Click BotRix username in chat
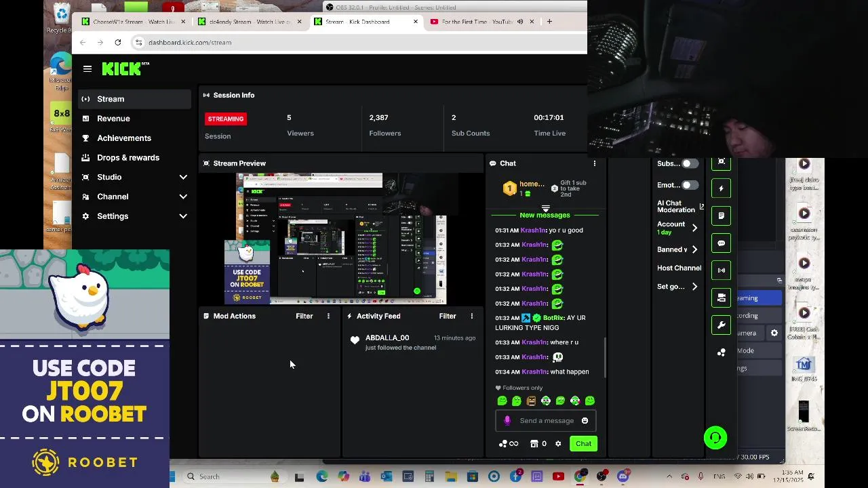 554,318
